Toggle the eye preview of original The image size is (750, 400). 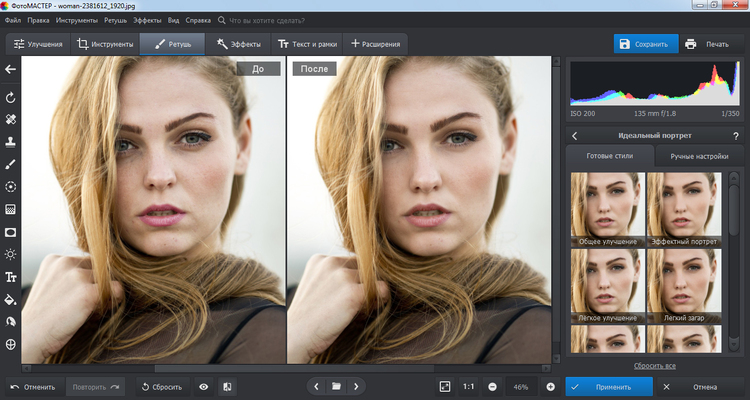[204, 386]
